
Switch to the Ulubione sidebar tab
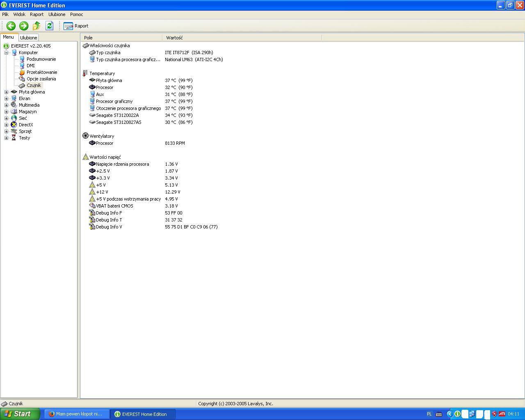click(x=29, y=37)
